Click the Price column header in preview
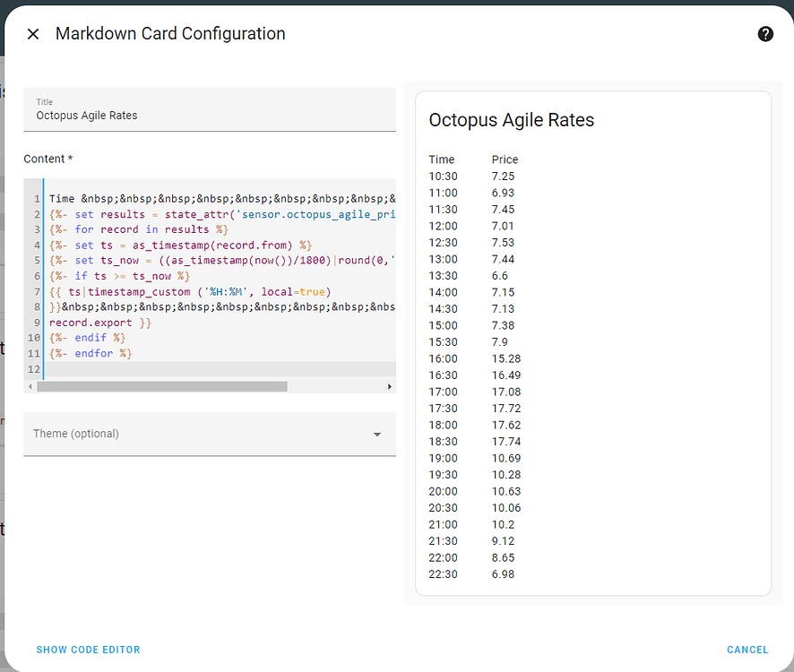Screen dimensions: 794x672 tap(504, 159)
